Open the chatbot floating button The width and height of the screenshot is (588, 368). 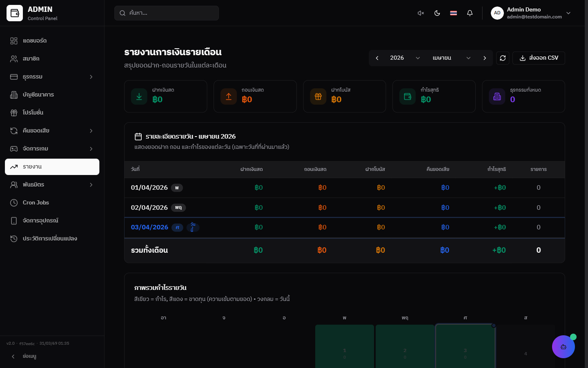pos(563,347)
